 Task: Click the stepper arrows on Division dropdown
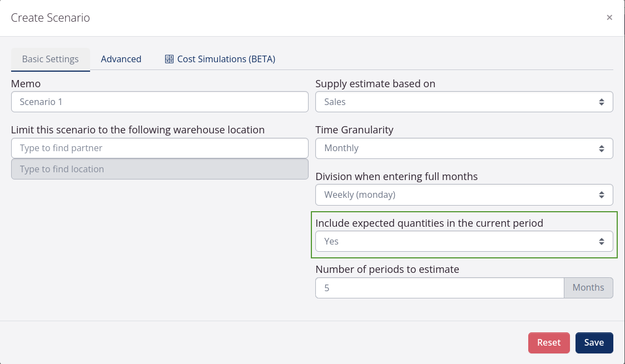(x=601, y=195)
